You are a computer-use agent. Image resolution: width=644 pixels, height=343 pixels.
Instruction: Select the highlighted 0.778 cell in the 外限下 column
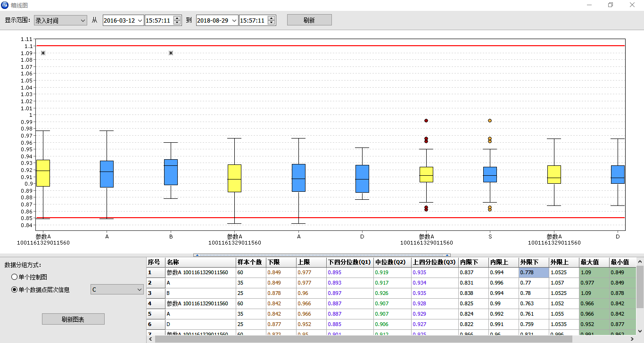[x=534, y=272]
